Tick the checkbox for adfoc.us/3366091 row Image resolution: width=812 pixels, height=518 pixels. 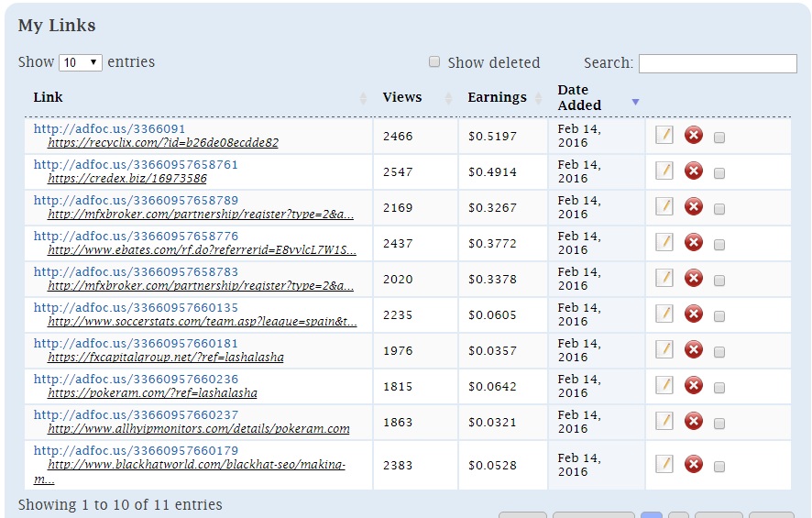tap(719, 137)
